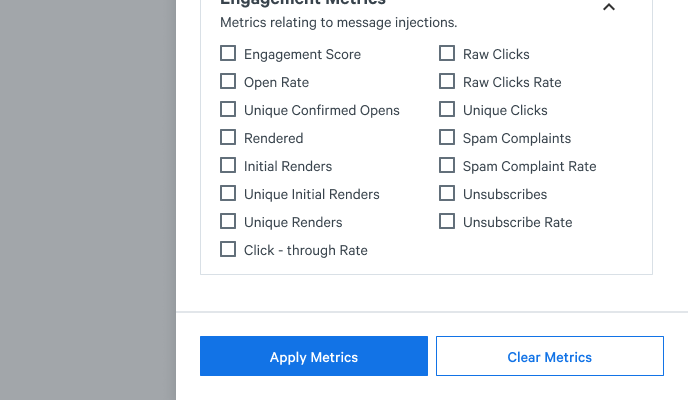Collapse the Engagement Metrics section chevron
688x400 pixels.
click(x=609, y=8)
